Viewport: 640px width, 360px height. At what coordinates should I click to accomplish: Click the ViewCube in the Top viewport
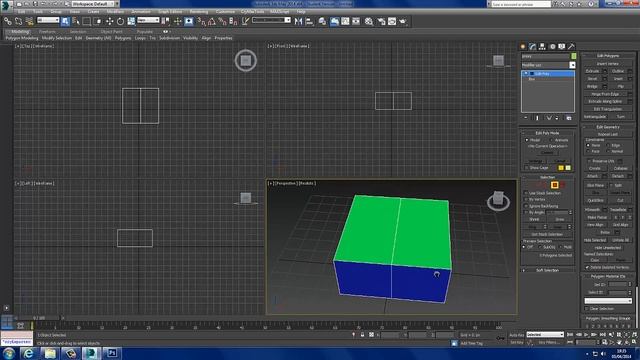(246, 60)
